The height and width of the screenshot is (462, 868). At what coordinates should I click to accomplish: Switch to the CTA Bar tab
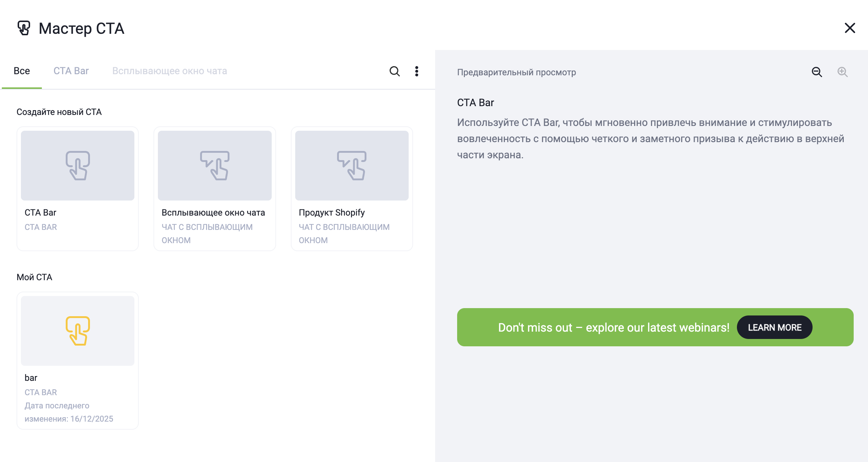coord(71,71)
